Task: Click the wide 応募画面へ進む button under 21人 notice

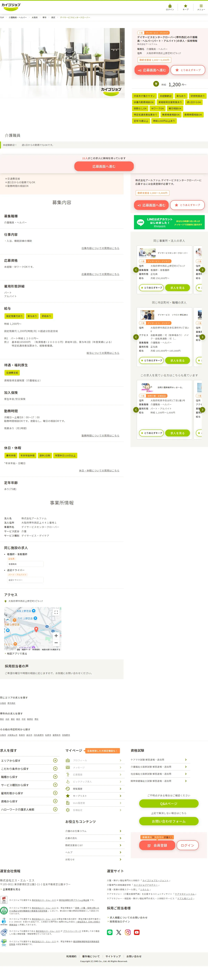Action: [104, 166]
